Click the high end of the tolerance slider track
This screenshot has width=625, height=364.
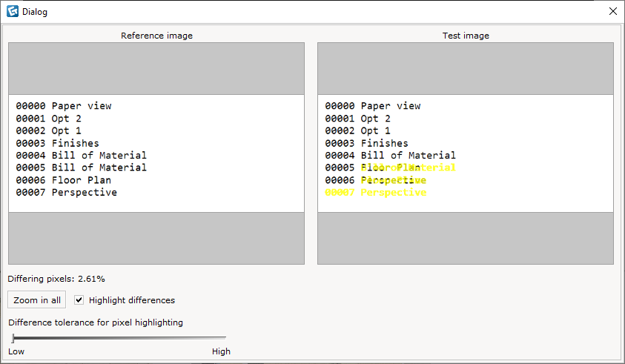click(x=224, y=338)
